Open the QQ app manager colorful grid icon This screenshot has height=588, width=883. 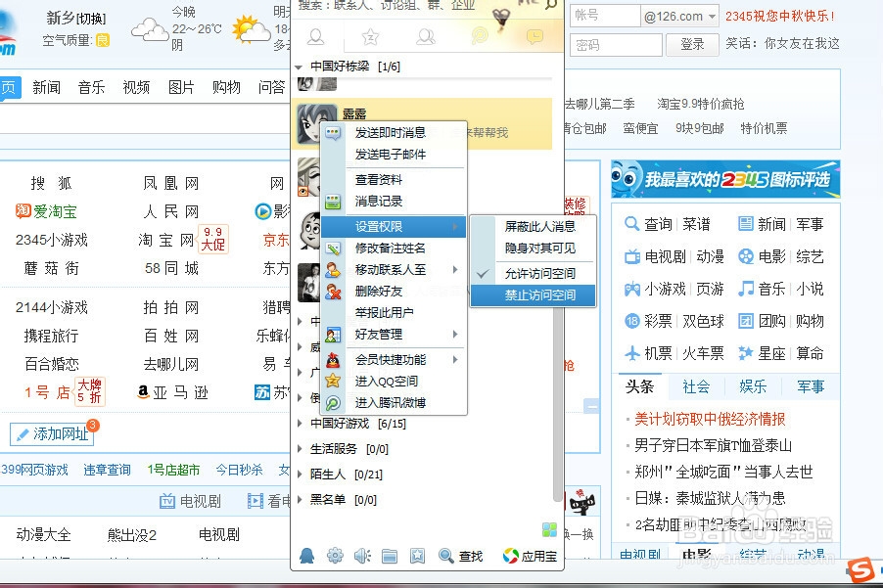(549, 529)
